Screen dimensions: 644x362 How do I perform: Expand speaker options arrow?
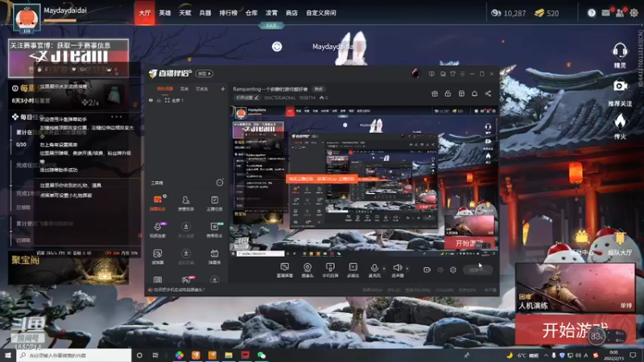click(407, 269)
